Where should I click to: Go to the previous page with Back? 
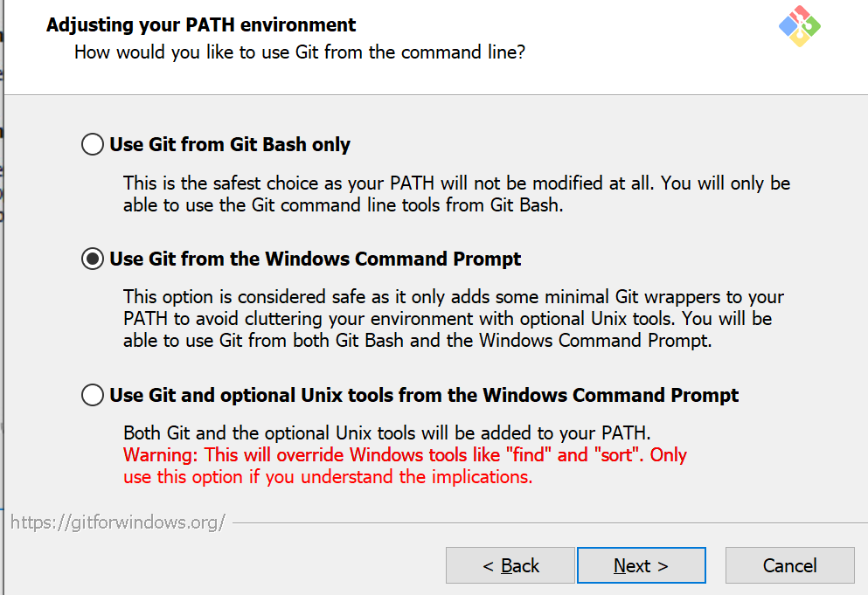(x=510, y=565)
